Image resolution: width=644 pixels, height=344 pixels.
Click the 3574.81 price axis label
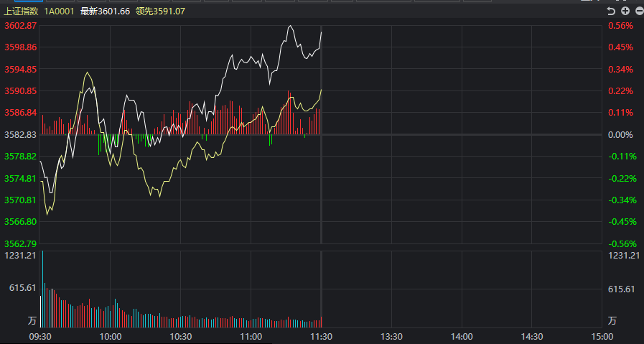(x=21, y=178)
